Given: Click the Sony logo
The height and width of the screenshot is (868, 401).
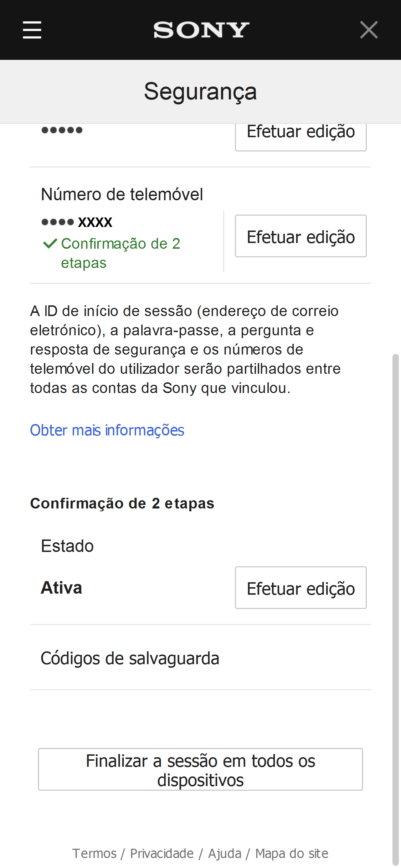Looking at the screenshot, I should (x=201, y=30).
